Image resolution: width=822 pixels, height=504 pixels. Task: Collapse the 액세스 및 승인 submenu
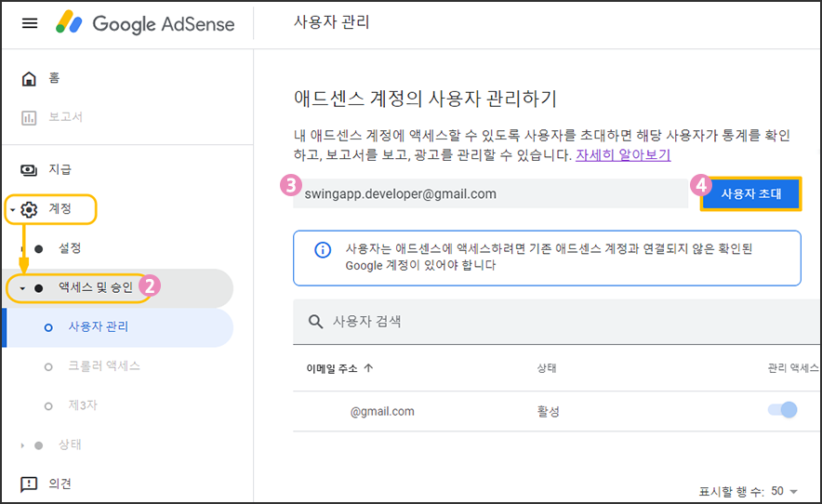click(21, 288)
